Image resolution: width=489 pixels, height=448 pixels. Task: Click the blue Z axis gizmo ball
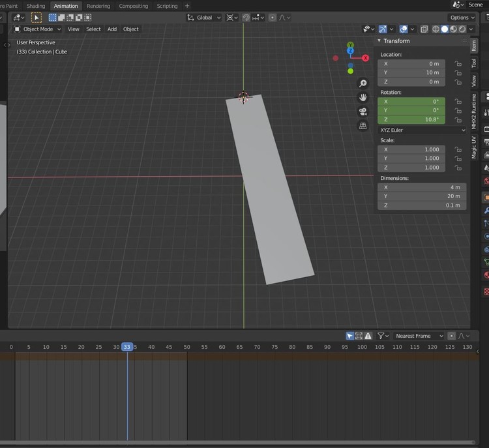coord(351,51)
